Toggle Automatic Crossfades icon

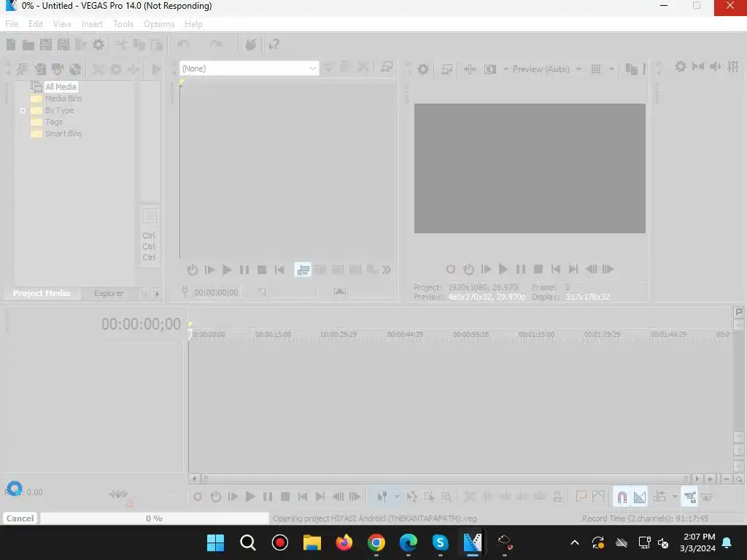(640, 497)
